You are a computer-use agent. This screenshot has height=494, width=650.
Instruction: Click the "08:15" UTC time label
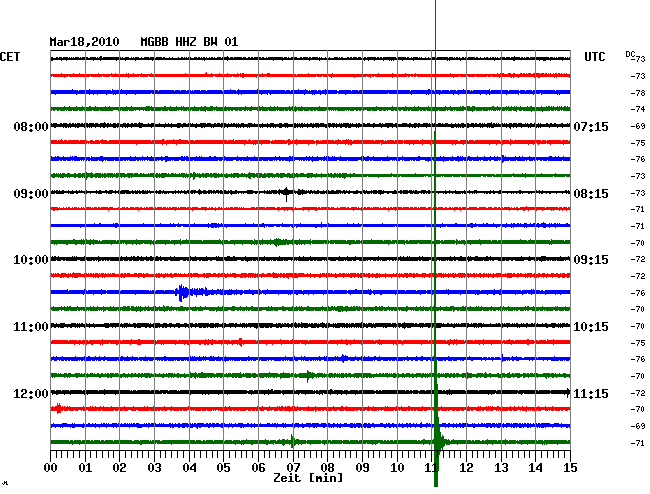coord(591,194)
